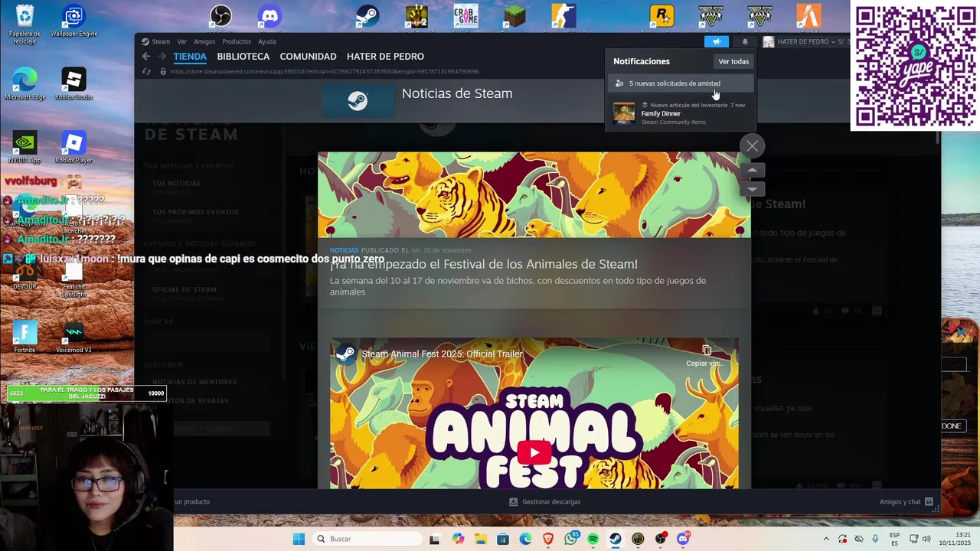
Task: Switch to the COMUNIDAD tab
Action: [308, 57]
